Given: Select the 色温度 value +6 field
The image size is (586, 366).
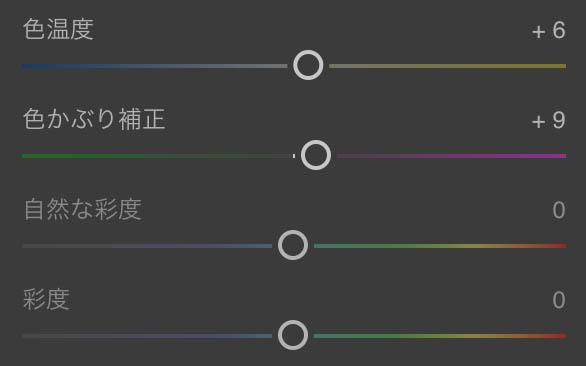Looking at the screenshot, I should 548,30.
